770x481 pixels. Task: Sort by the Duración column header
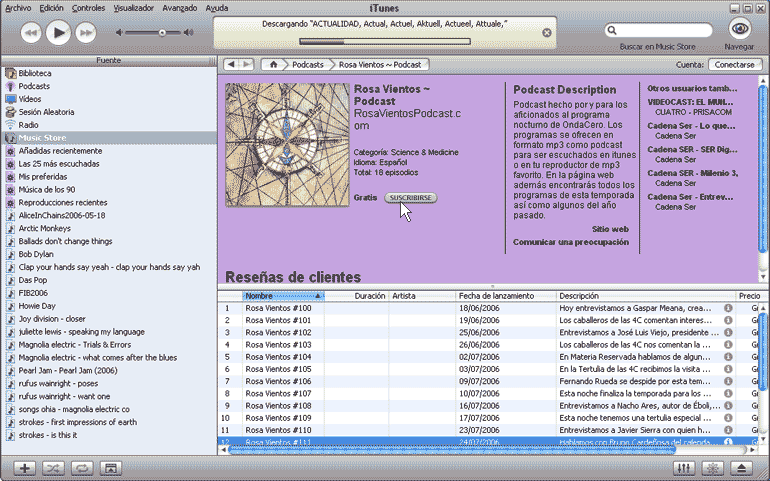click(x=357, y=296)
